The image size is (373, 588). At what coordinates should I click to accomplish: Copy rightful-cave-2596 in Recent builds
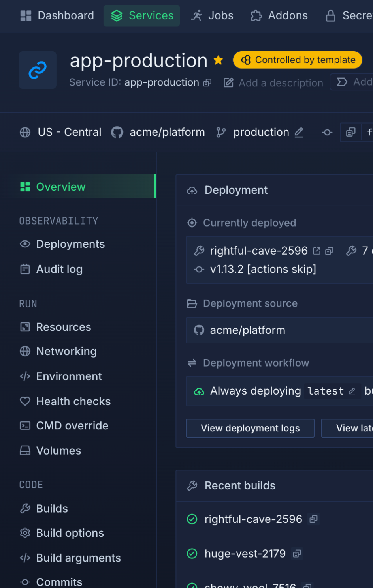(x=314, y=519)
